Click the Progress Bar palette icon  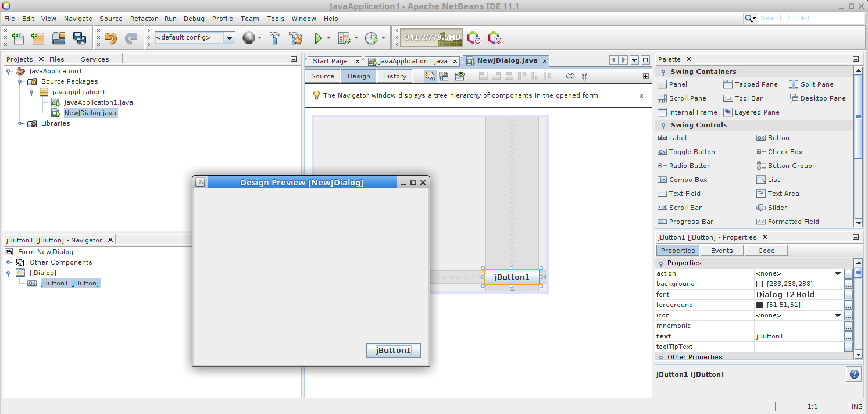(662, 222)
